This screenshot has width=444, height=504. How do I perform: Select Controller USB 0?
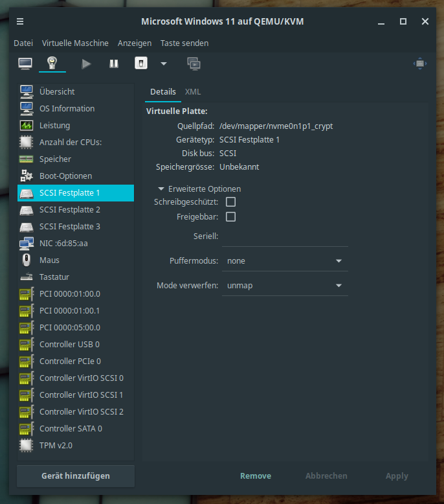76,344
